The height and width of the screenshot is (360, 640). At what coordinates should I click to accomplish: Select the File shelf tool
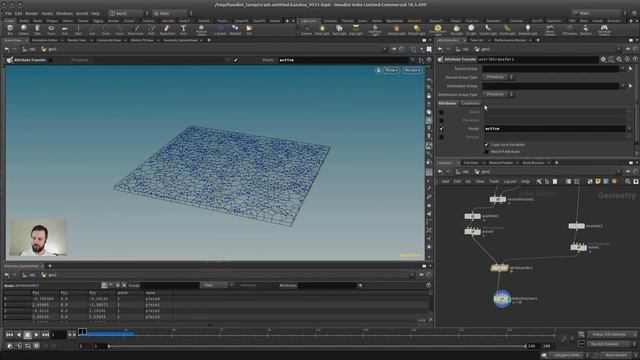coord(249,29)
